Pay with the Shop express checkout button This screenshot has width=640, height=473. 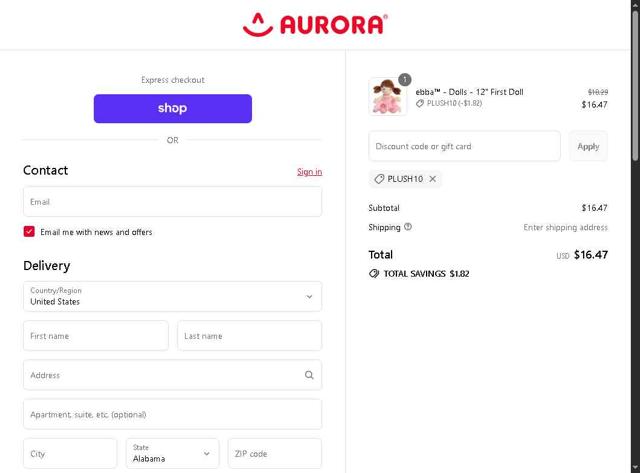(x=173, y=109)
